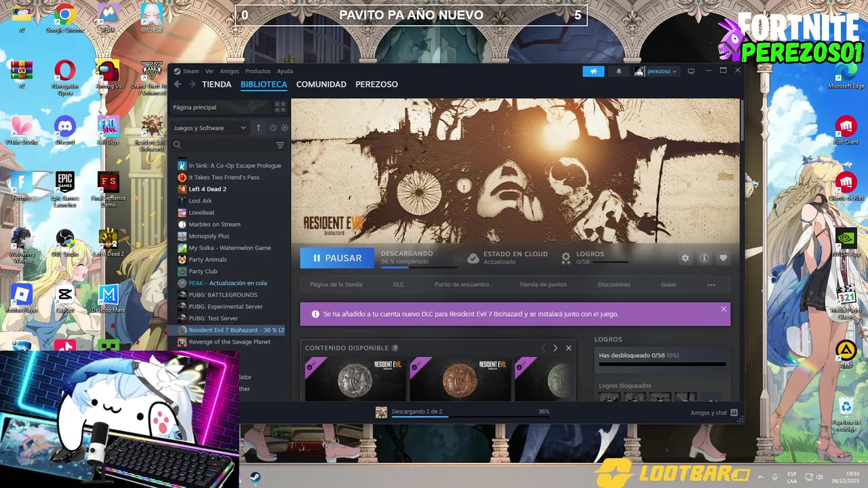Open the Guías link

coord(669,285)
